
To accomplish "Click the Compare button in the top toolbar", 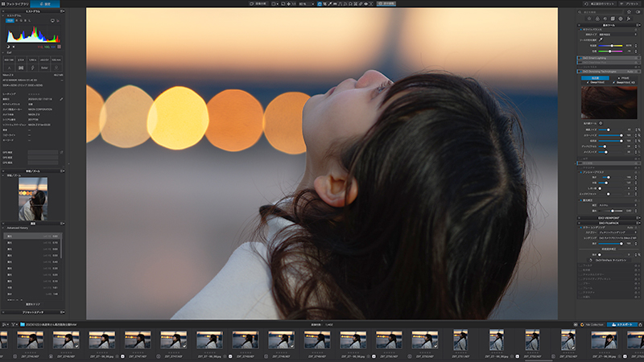I will [x=258, y=4].
